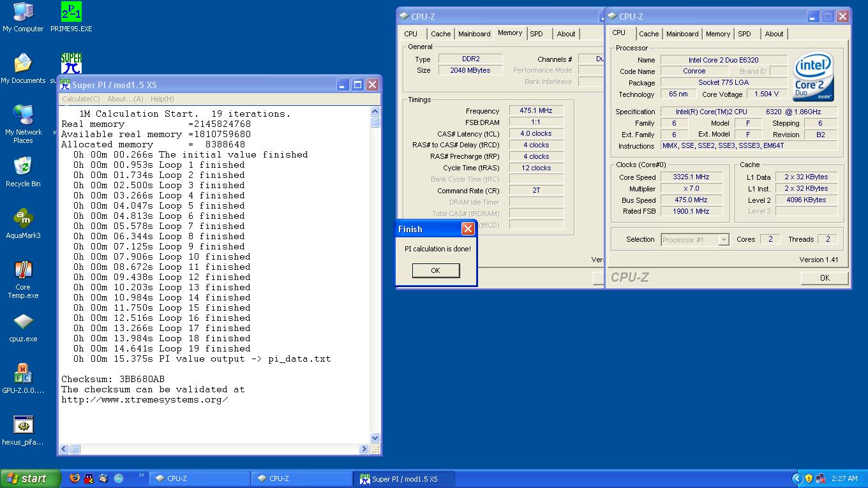Show hidden system tray icons arrow

(797, 478)
